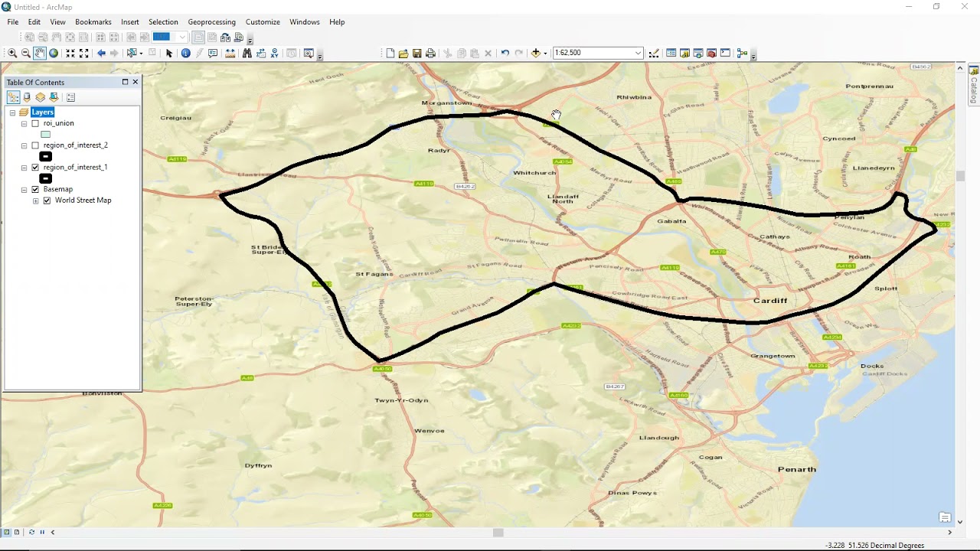Image resolution: width=980 pixels, height=551 pixels.
Task: Zoom to Full Extent globe icon
Action: coord(54,53)
